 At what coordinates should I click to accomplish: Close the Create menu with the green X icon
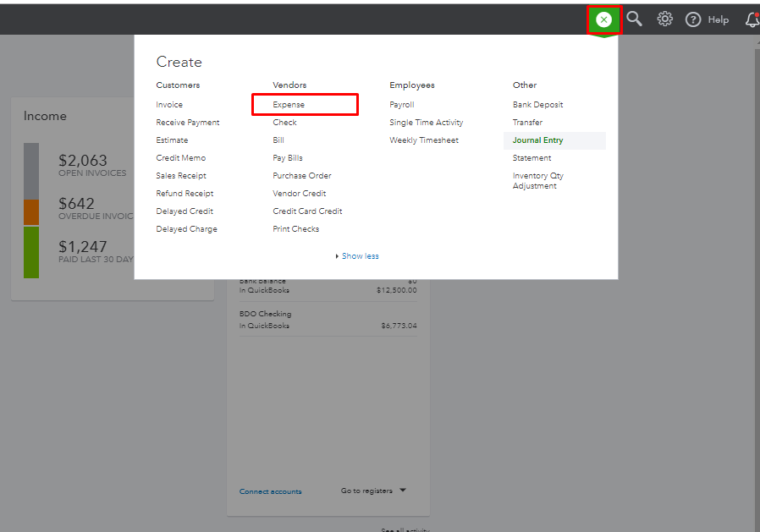pyautogui.click(x=603, y=19)
